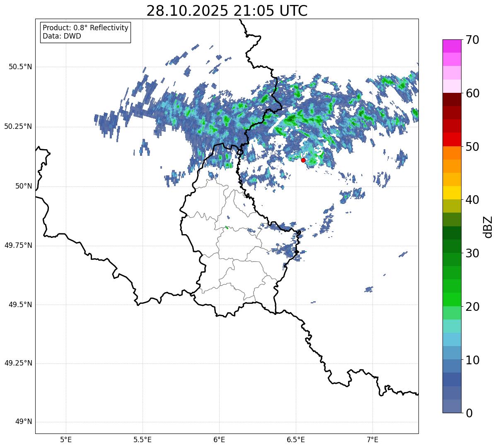This screenshot has width=498, height=448.
Task: Click the orange 48 dBZ colorbar swatch
Action: coord(452,153)
